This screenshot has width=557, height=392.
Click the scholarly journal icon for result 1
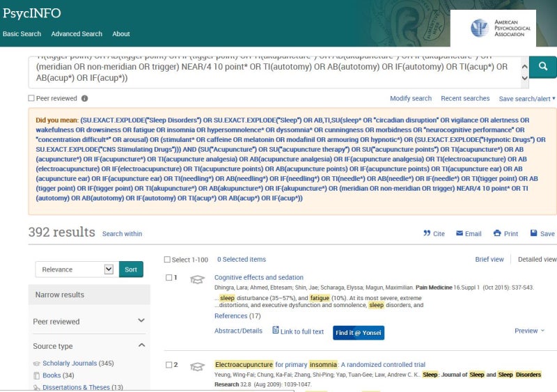(x=197, y=280)
